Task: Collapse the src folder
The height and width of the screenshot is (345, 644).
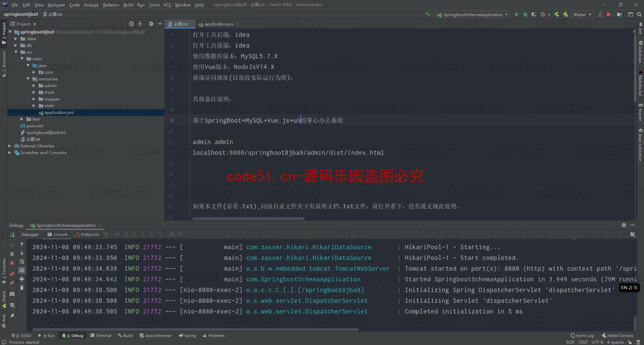Action: point(15,52)
